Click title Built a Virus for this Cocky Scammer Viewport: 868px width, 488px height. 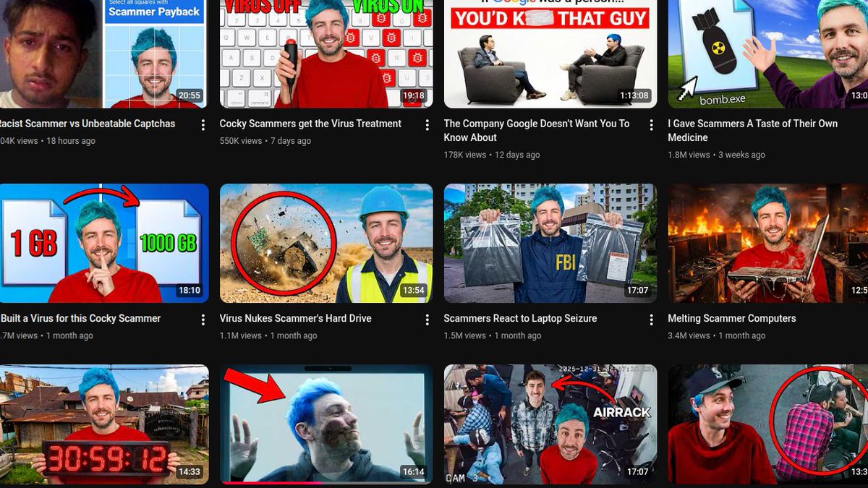80,318
